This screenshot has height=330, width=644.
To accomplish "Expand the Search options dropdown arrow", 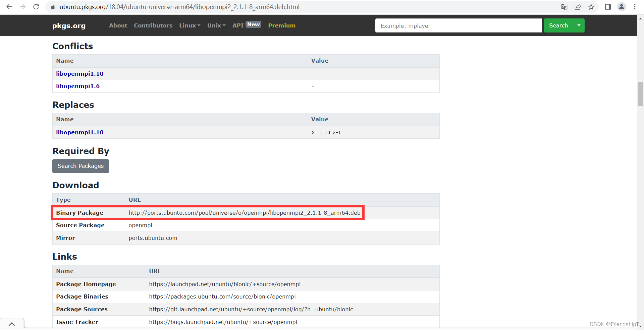I will click(x=579, y=25).
